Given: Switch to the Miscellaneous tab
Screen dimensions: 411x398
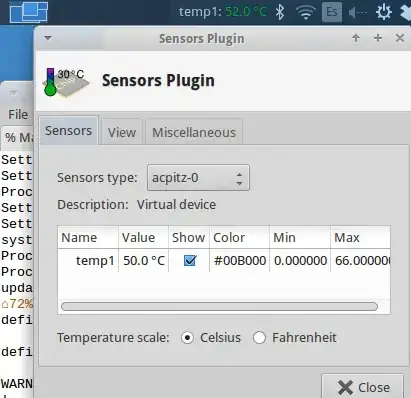Looking at the screenshot, I should [194, 132].
